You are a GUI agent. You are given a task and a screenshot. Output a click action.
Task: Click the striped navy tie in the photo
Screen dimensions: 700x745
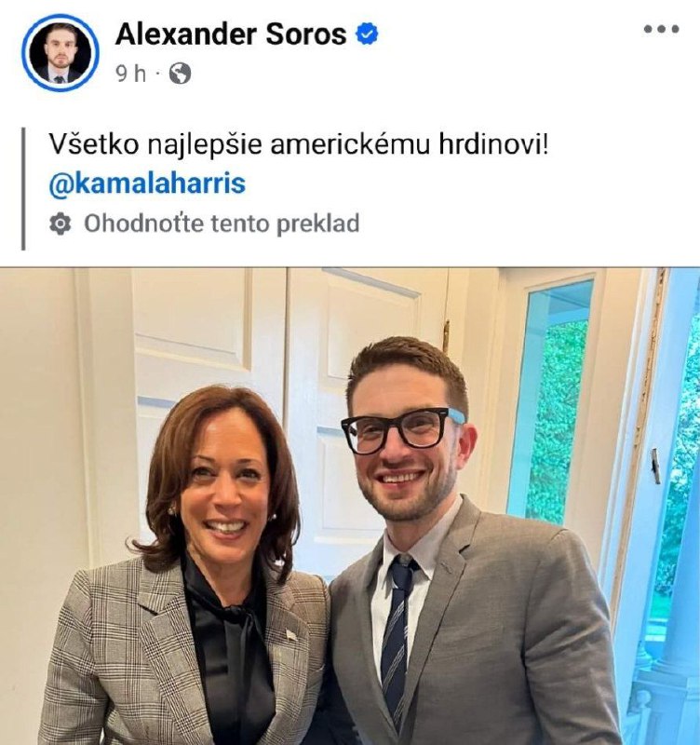pyautogui.click(x=397, y=637)
